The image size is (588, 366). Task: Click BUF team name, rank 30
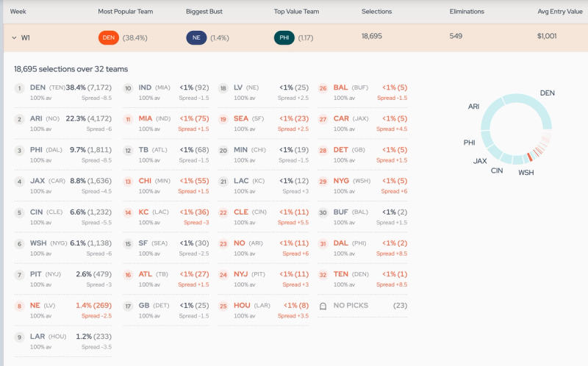(x=340, y=212)
